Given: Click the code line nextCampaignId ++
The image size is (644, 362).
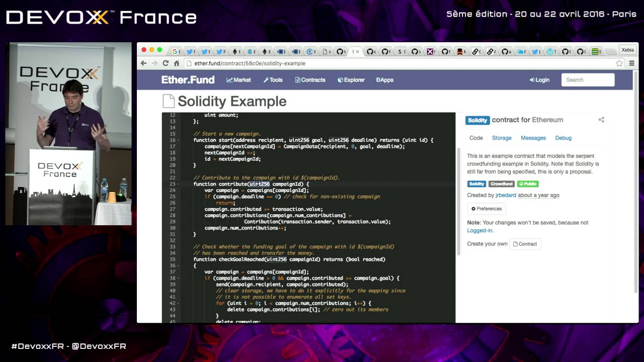Looking at the screenshot, I should tap(230, 152).
